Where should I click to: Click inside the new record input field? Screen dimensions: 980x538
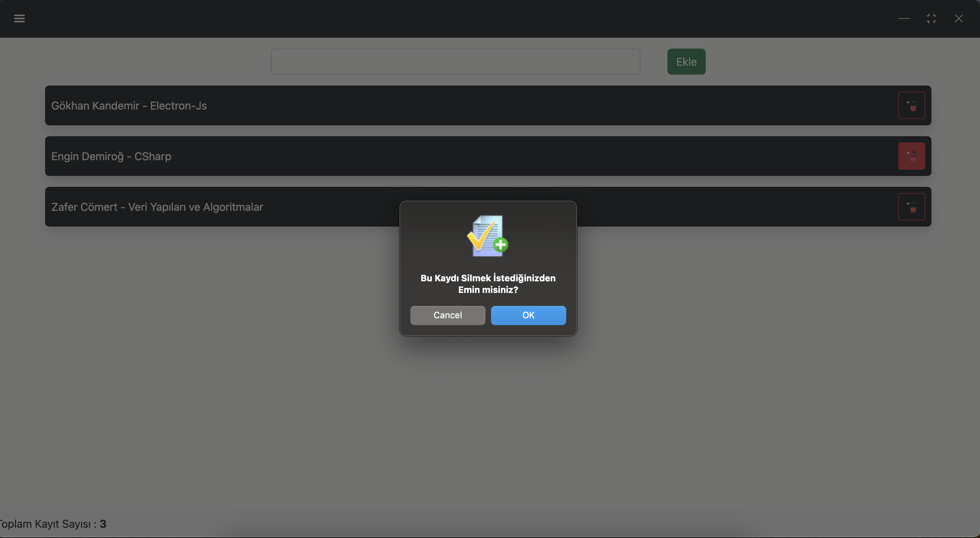click(x=455, y=61)
